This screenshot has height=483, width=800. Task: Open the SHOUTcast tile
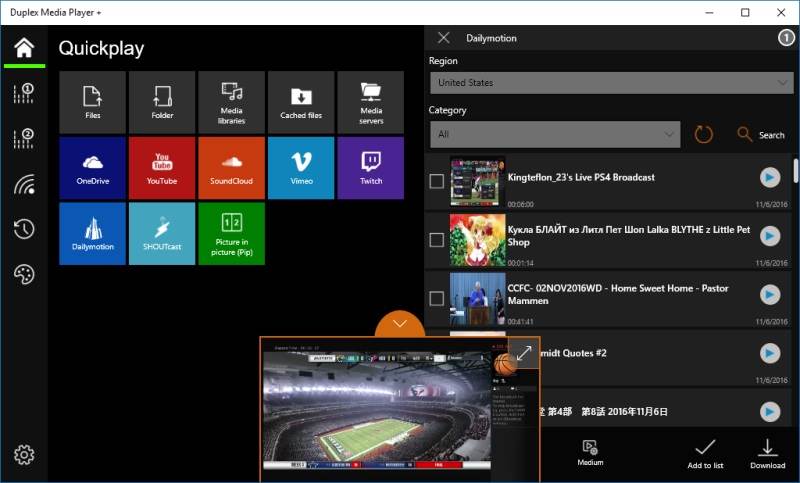coord(162,233)
